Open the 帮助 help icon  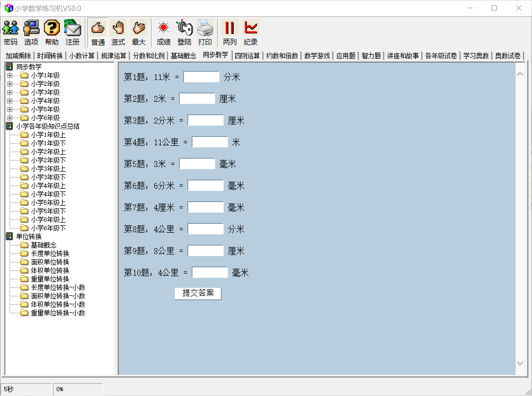point(52,32)
